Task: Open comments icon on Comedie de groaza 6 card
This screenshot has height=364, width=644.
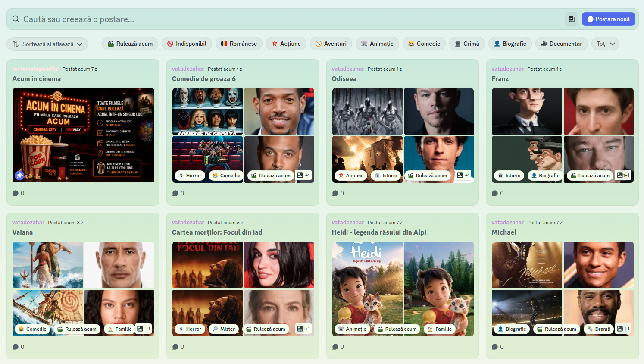Action: click(175, 193)
